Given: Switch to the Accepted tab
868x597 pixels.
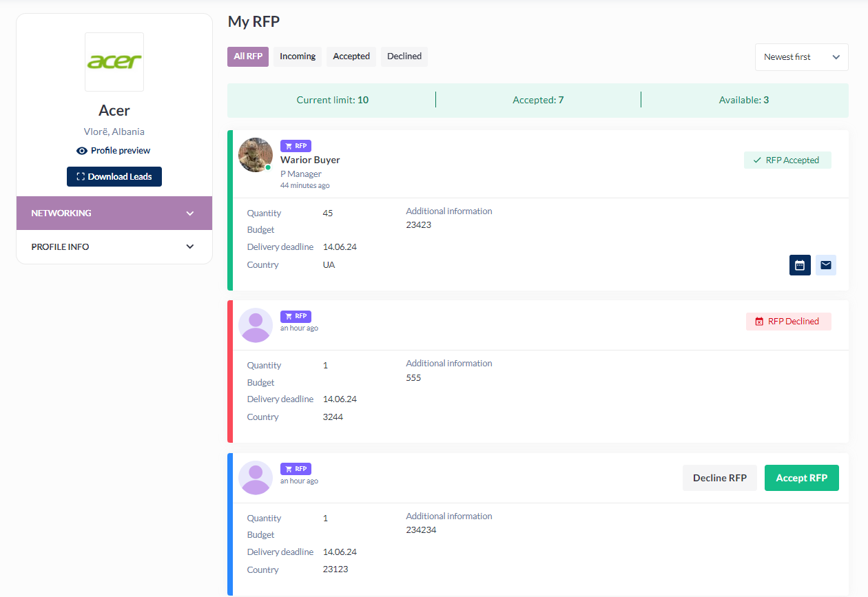Looking at the screenshot, I should coord(351,56).
